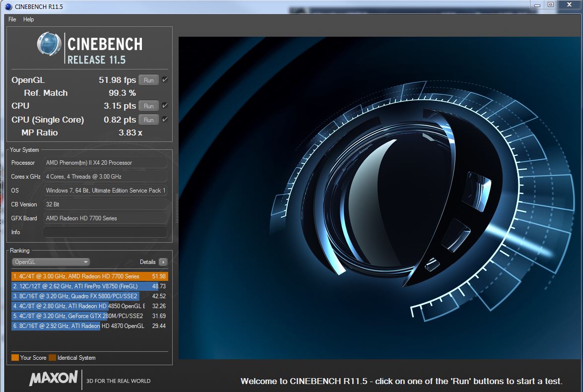Run the CPU (Single Core) benchmark
The image size is (583, 392).
click(148, 120)
